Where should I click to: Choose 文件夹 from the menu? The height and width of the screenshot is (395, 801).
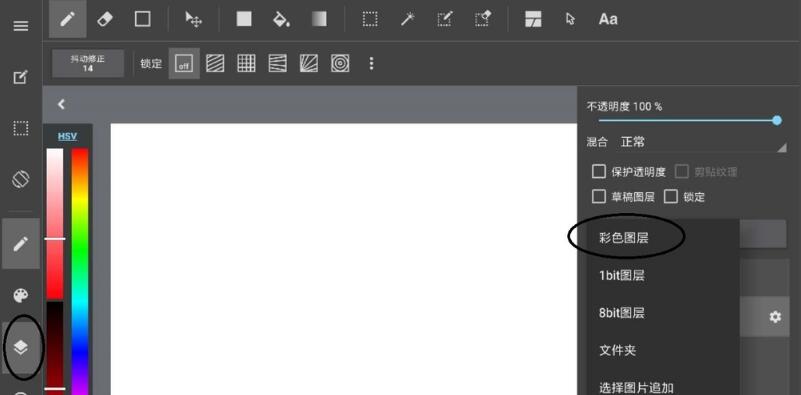[x=663, y=350]
